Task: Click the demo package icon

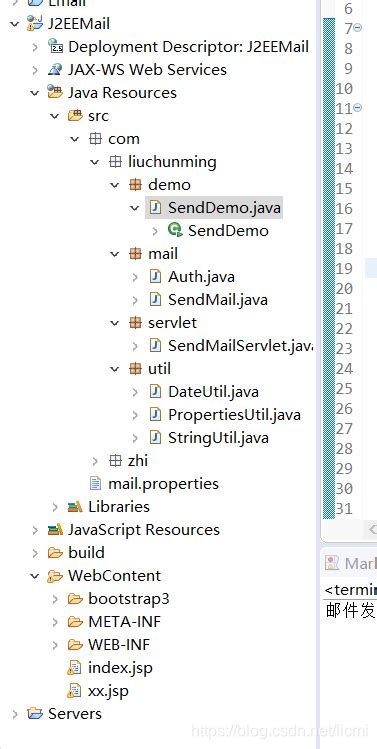Action: point(135,185)
